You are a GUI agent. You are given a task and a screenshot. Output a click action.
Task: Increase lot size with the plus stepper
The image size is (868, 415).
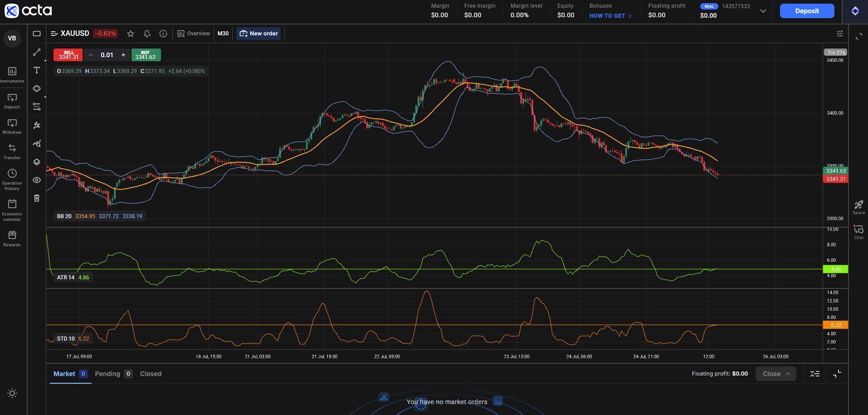[123, 55]
